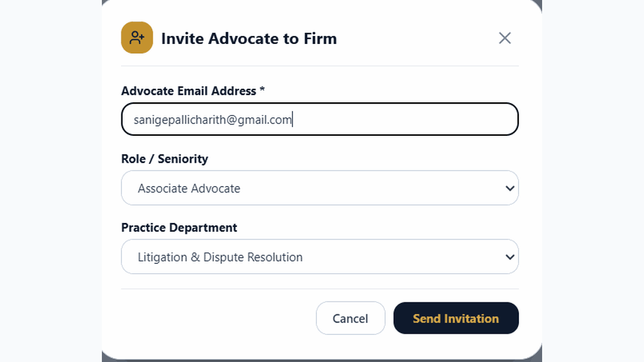Click the chevron arrow in the Role / Seniority field
The width and height of the screenshot is (644, 362).
509,189
